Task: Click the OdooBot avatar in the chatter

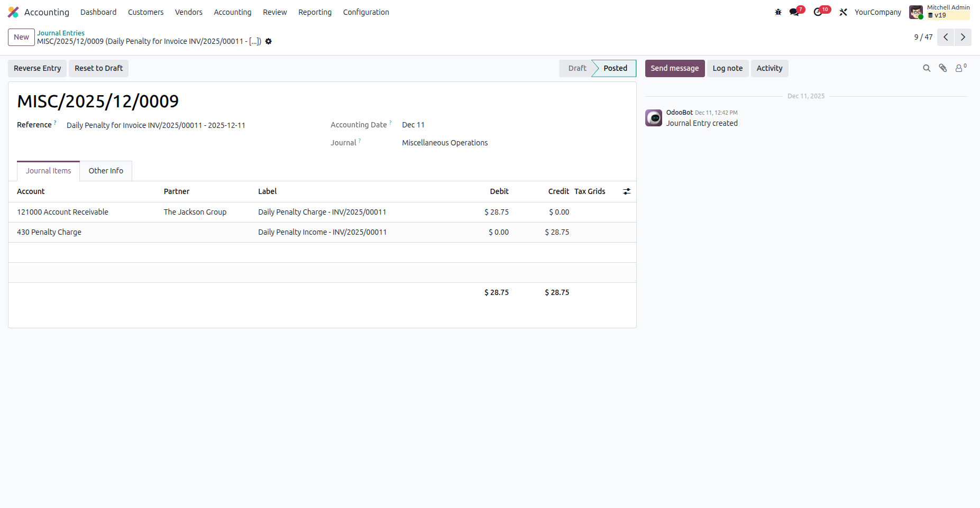Action: 654,118
